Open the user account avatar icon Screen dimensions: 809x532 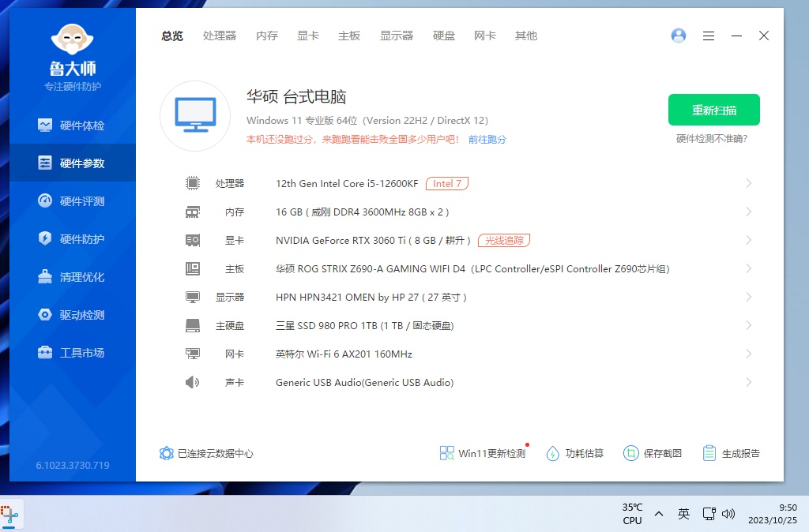[x=678, y=36]
